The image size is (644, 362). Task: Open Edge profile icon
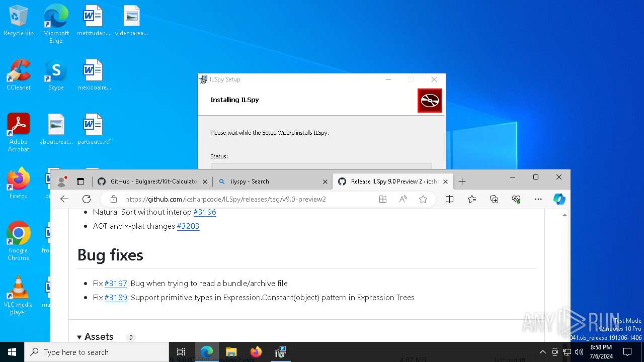click(62, 182)
